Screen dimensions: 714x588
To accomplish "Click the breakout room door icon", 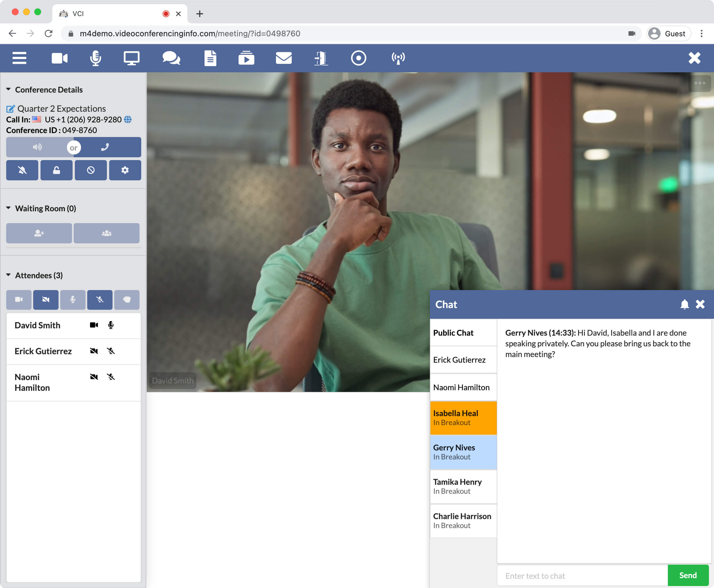I will 321,58.
